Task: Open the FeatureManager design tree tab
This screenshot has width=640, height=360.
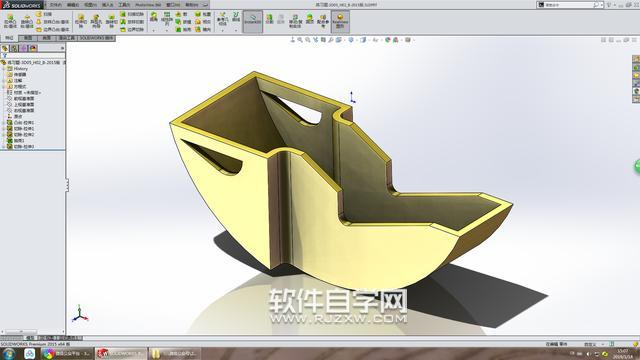Action: click(5, 48)
